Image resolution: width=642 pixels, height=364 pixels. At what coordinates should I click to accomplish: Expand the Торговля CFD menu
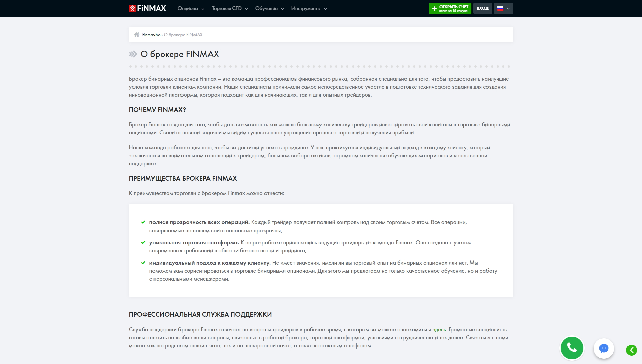230,9
